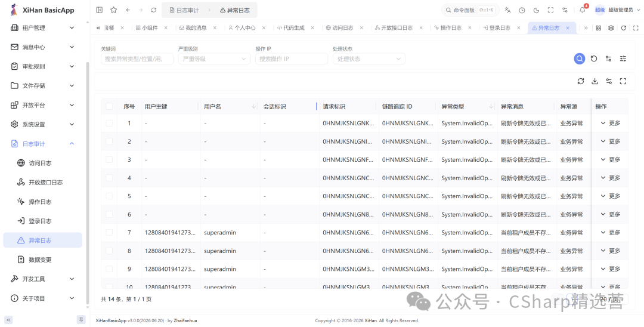Open the language translation icon
Image resolution: width=644 pixels, height=327 pixels.
tap(507, 10)
